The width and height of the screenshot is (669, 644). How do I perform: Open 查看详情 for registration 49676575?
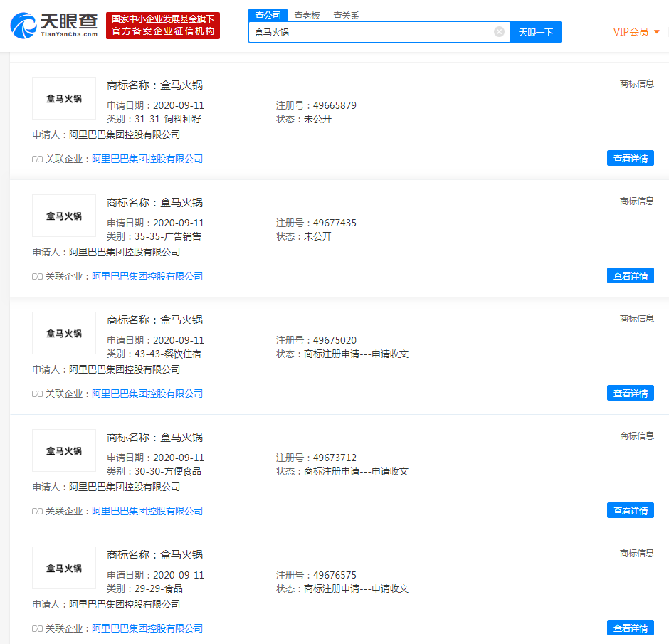point(630,628)
